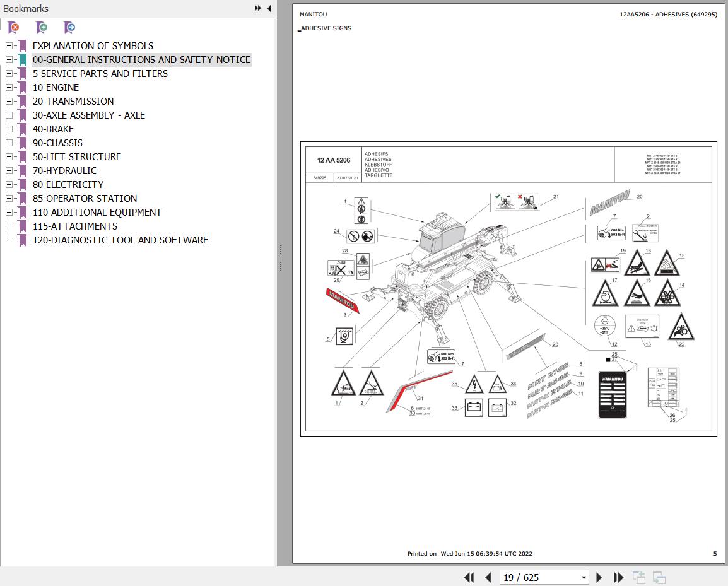Viewport: 728px width, 586px height.
Task: Open the 80-ELECTRICITY bookmark
Action: pyautogui.click(x=68, y=185)
